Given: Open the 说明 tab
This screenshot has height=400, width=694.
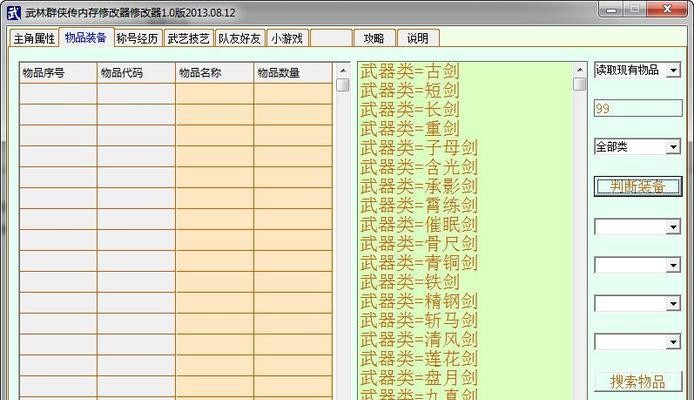Looking at the screenshot, I should (417, 39).
